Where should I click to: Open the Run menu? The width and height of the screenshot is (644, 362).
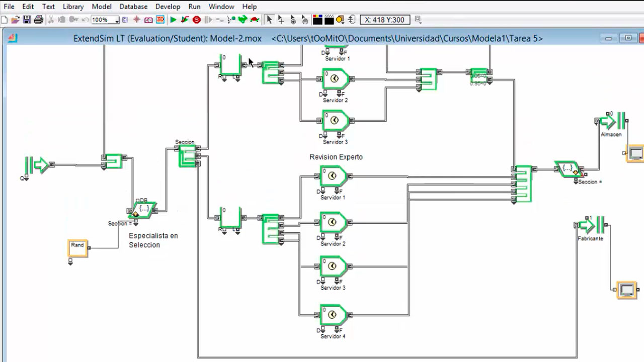194,7
